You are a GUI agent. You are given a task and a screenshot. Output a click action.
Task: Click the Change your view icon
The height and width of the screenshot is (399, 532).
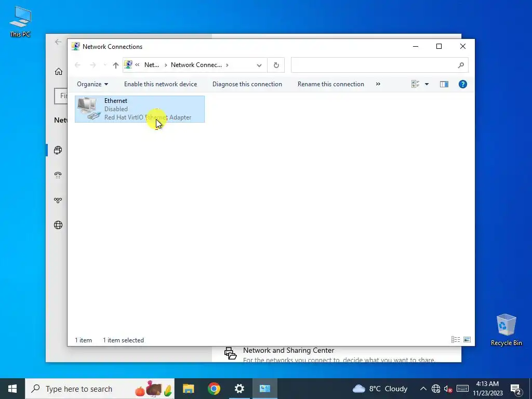(x=415, y=84)
